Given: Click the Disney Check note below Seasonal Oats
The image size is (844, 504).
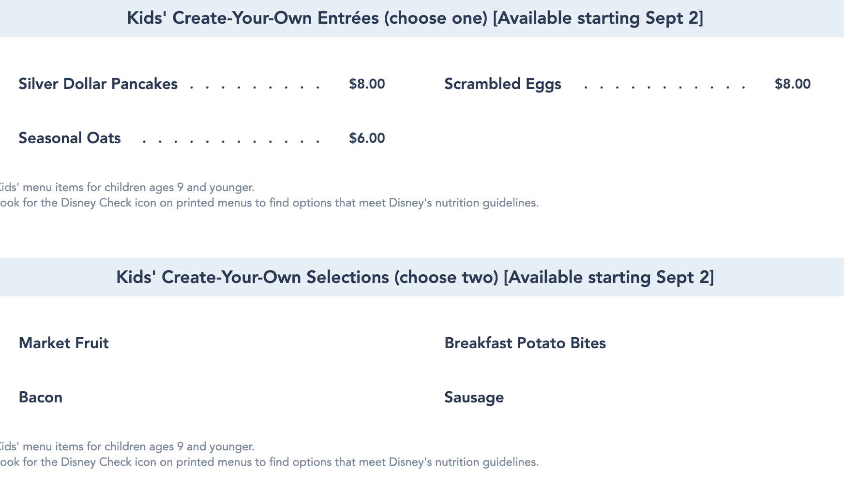Looking at the screenshot, I should 269,203.
